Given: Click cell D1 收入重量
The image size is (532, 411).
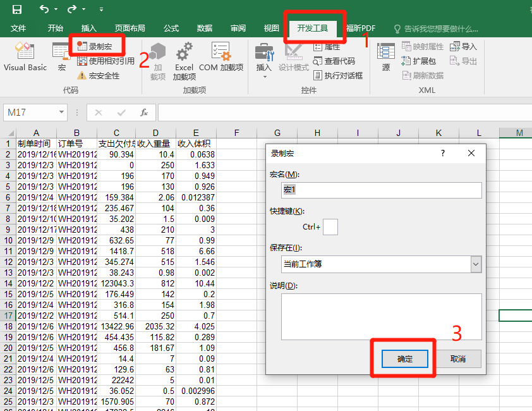Looking at the screenshot, I should click(155, 144).
